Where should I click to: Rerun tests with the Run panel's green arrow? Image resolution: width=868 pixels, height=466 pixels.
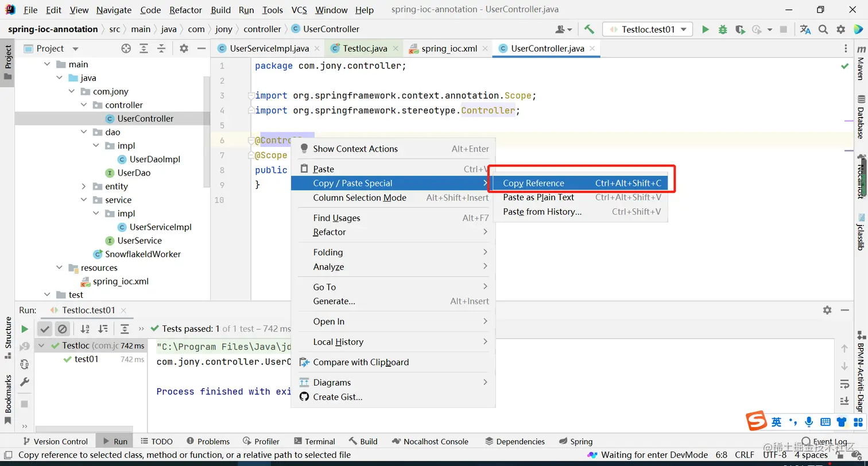pyautogui.click(x=25, y=329)
